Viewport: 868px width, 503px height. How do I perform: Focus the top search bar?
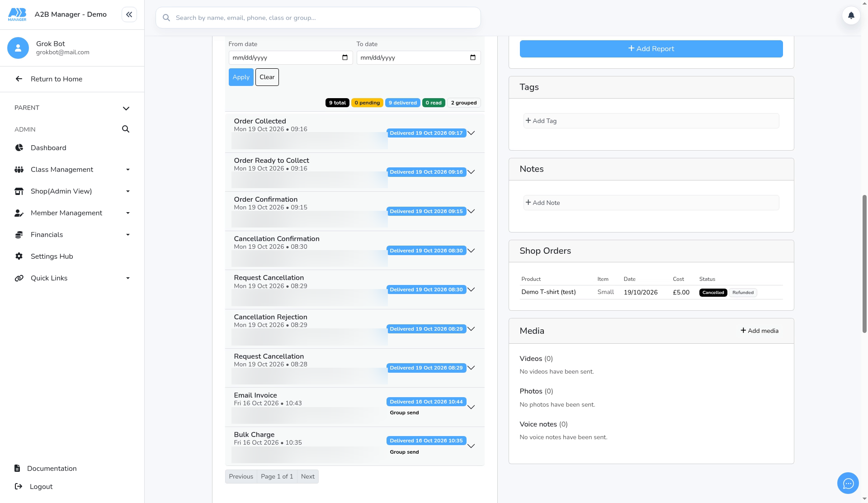pos(318,18)
